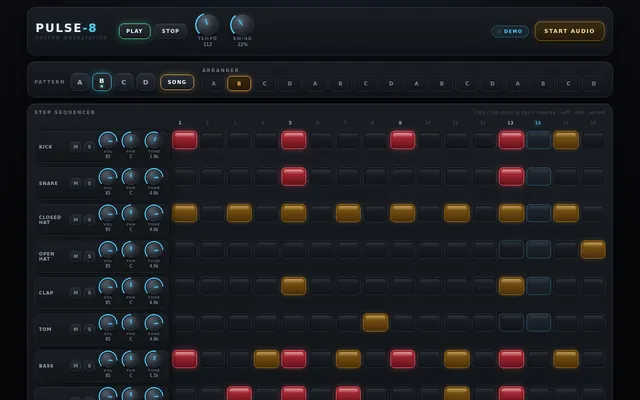Activate the empty KICK pad on step 14
This screenshot has height=400, width=640.
(x=539, y=140)
